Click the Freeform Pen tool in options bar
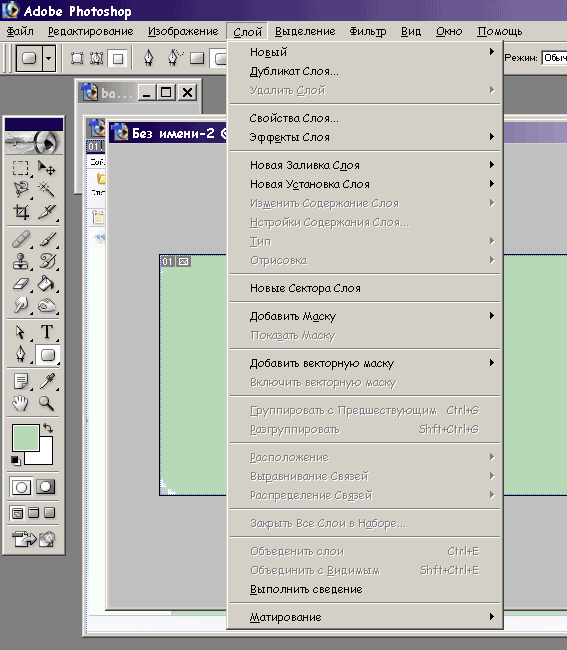The width and height of the screenshot is (567, 650). (x=174, y=58)
